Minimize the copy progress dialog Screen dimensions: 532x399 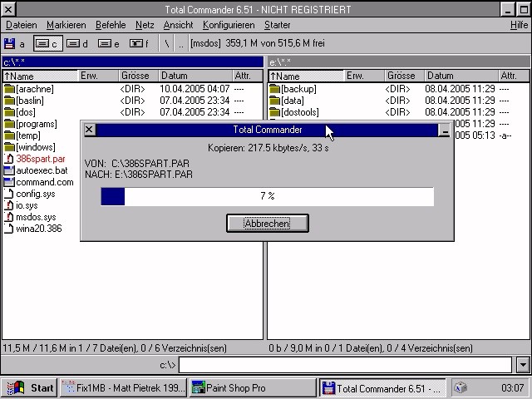(444, 130)
